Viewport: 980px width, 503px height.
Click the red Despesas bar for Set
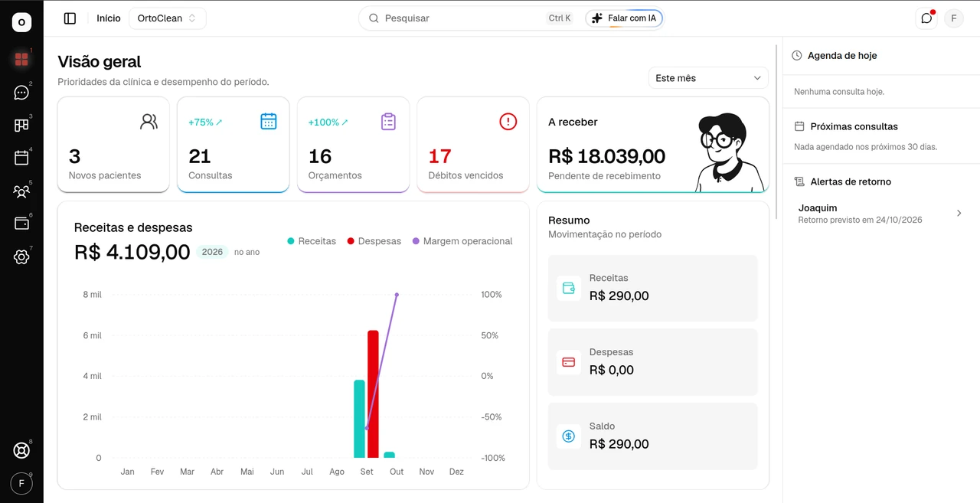[374, 394]
